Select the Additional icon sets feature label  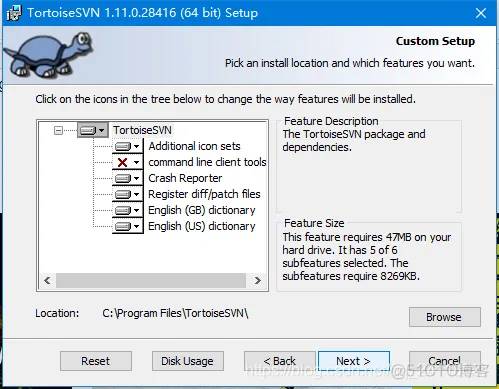(x=194, y=146)
